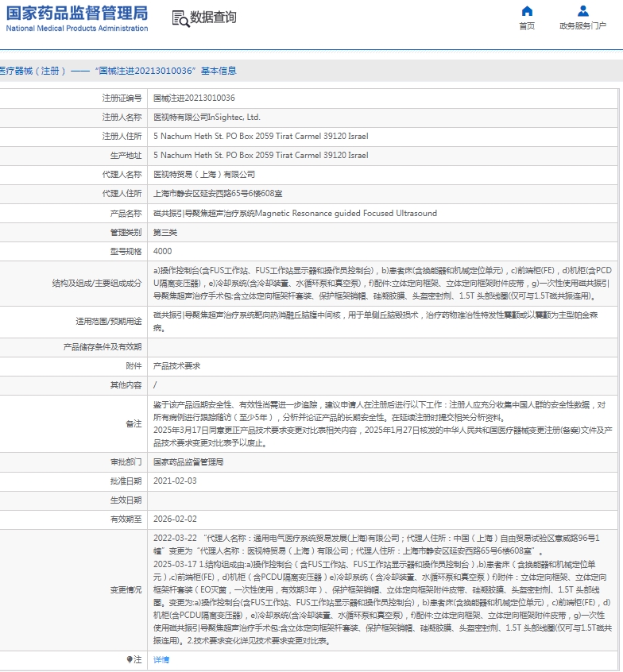Click the 其他内容 label
The width and height of the screenshot is (623, 672).
[x=126, y=385]
